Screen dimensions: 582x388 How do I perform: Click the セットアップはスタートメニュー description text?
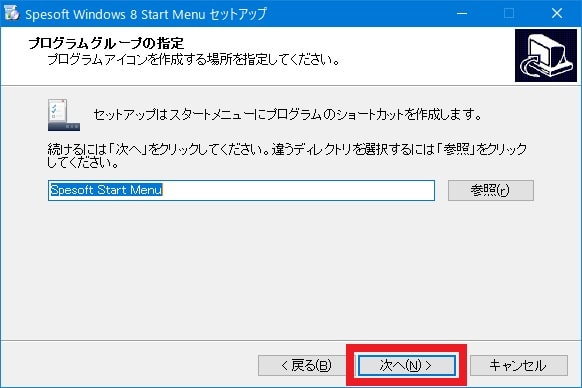click(288, 114)
